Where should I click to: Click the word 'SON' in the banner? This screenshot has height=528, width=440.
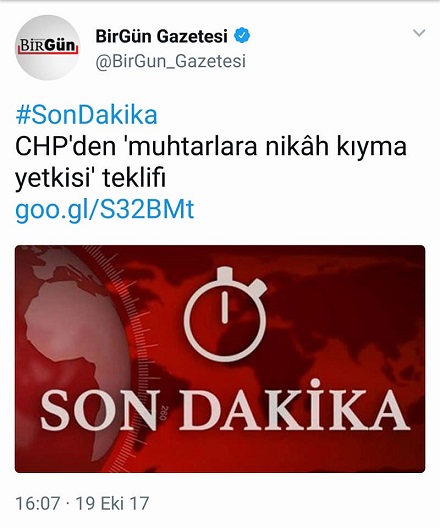click(x=100, y=410)
